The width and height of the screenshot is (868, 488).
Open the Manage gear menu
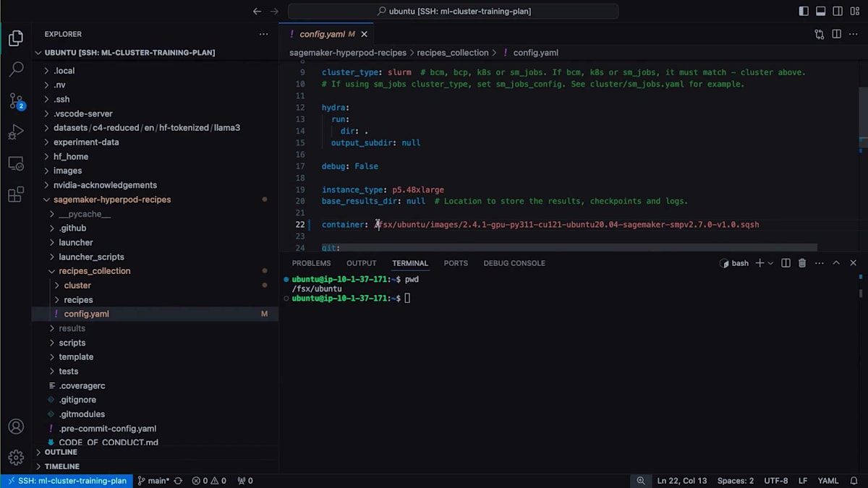pyautogui.click(x=16, y=458)
